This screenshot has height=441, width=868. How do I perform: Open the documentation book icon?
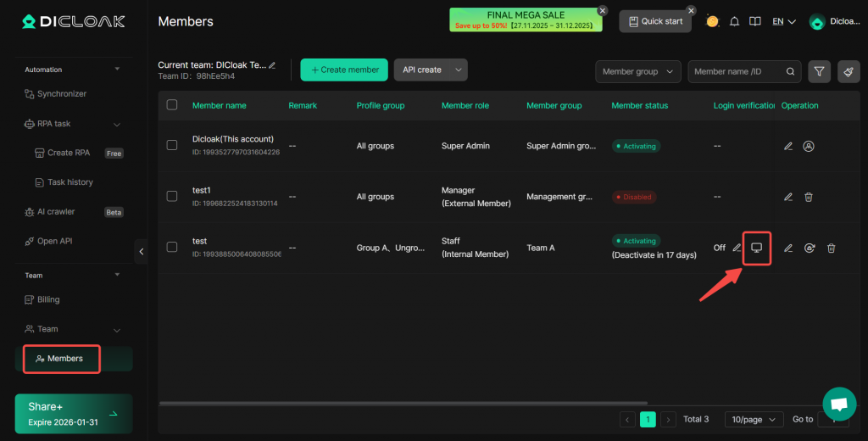tap(755, 21)
